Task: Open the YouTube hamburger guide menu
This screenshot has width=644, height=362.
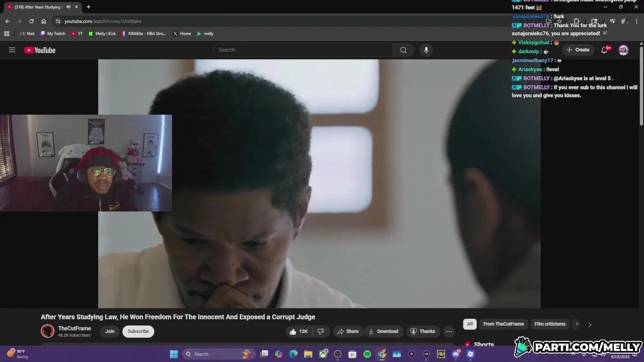Action: [x=12, y=50]
